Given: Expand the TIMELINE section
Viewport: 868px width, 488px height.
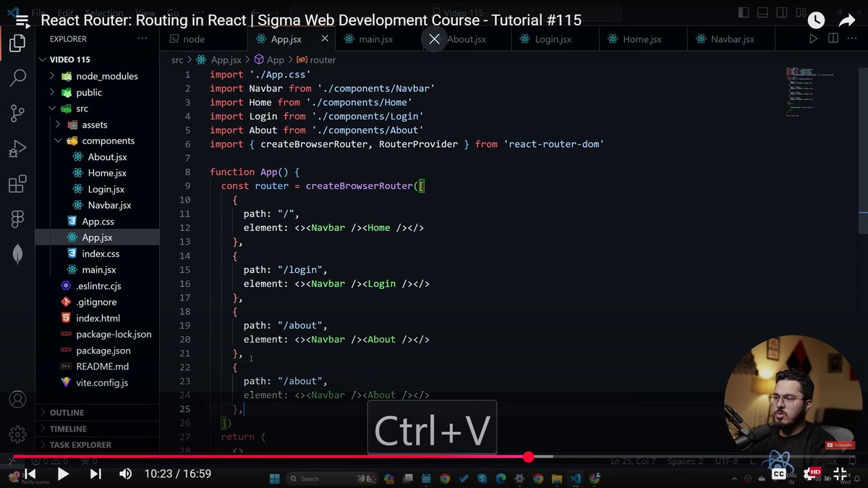Looking at the screenshot, I should click(x=97, y=429).
